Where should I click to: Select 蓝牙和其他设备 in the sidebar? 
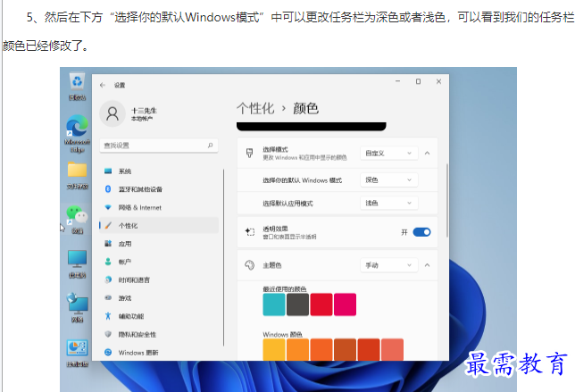click(159, 188)
